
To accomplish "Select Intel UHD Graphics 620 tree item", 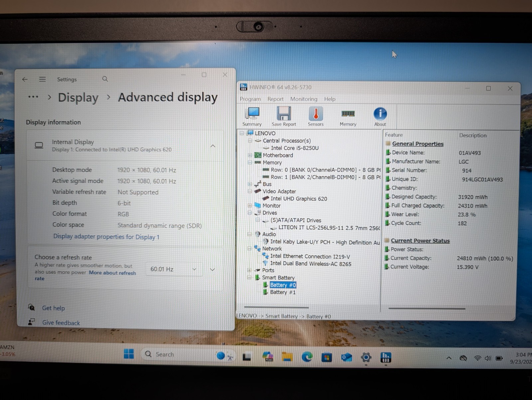I will click(299, 199).
